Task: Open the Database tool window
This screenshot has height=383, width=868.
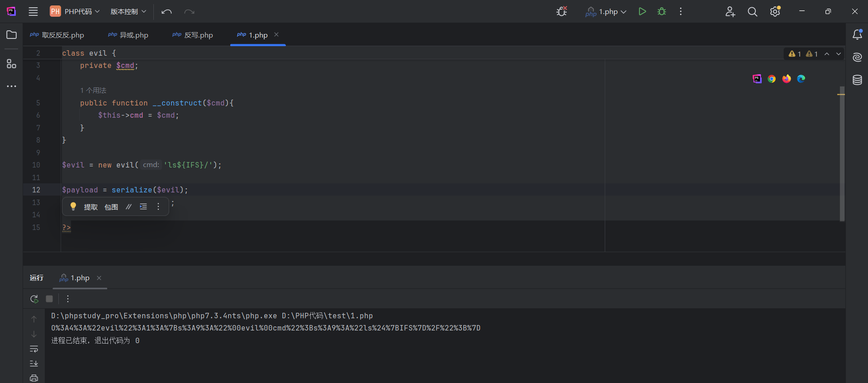Action: (x=857, y=80)
